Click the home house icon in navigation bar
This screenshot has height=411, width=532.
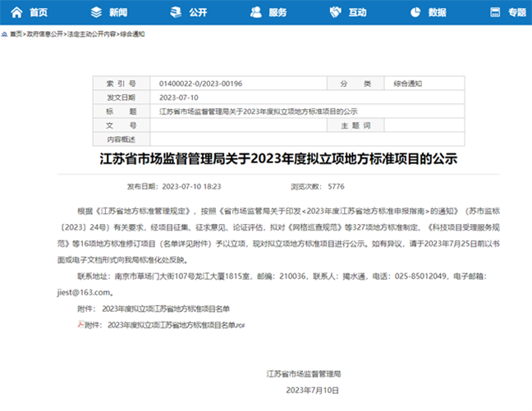coord(16,12)
